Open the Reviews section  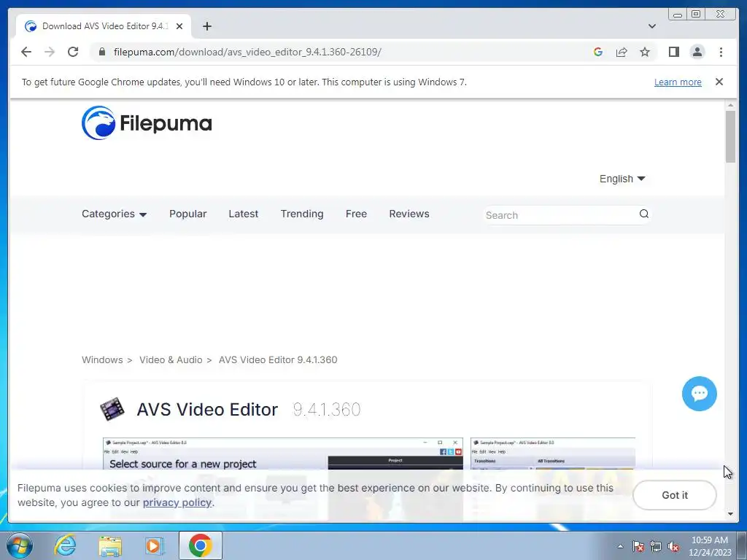coord(409,214)
